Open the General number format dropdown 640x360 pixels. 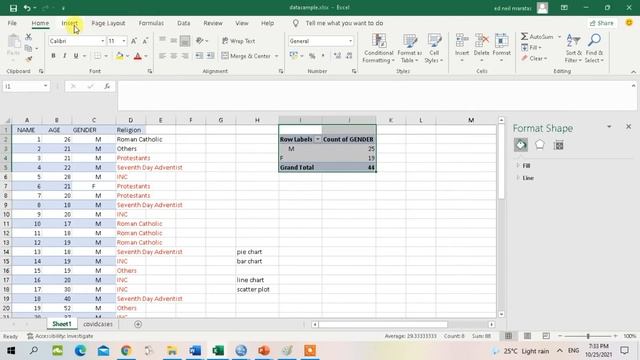click(x=350, y=41)
